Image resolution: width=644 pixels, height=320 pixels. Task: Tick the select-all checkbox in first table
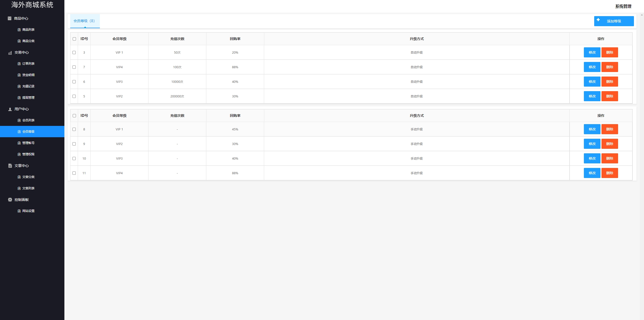click(x=74, y=39)
